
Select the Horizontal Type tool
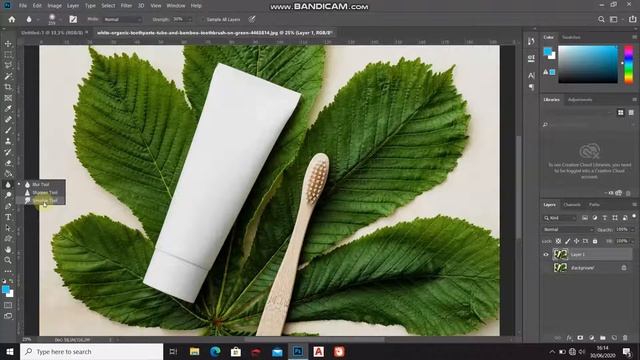click(8, 217)
